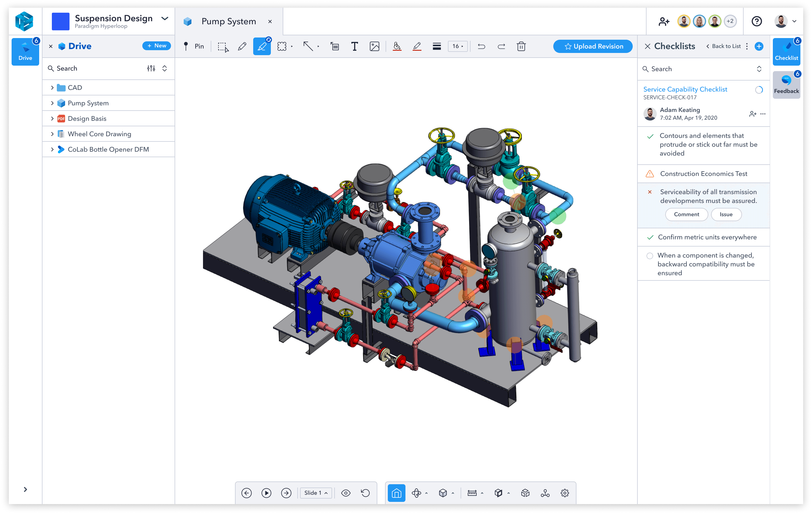Switch to the Pump System tab

pyautogui.click(x=228, y=21)
